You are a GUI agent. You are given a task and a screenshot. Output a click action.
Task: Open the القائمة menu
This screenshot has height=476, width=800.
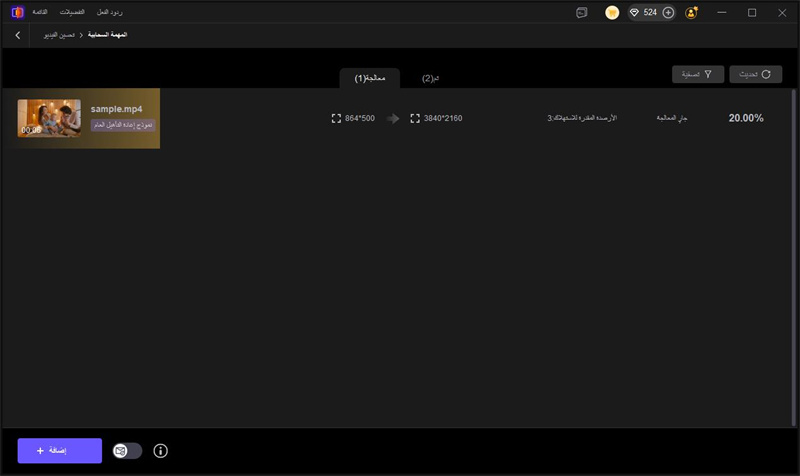(x=39, y=11)
